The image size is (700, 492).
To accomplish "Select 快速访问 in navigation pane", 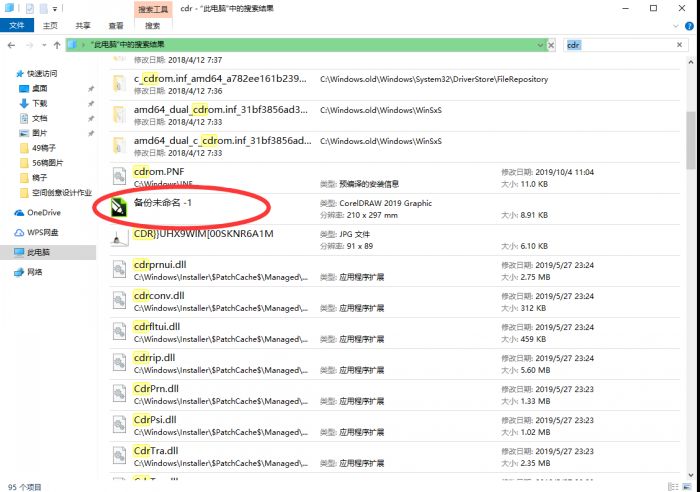I will point(42,74).
